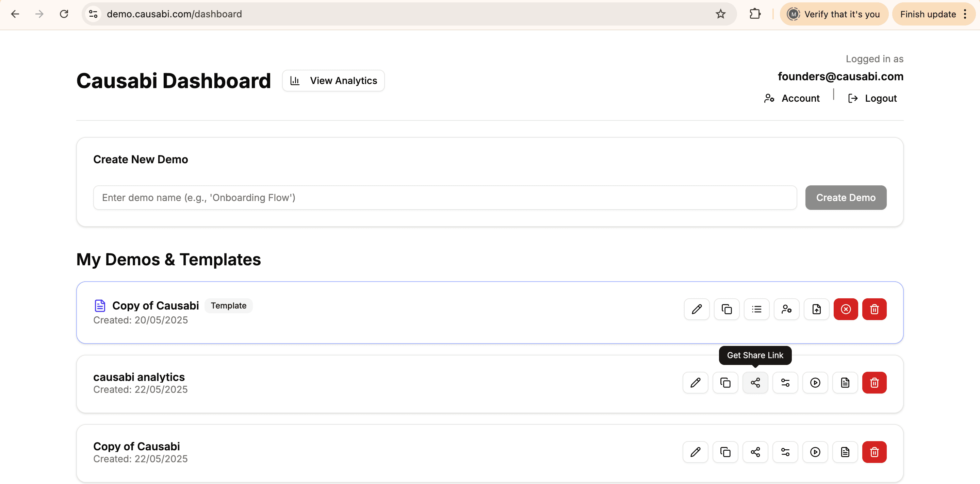The image size is (980, 484).
Task: Click the Template badge label
Action: pos(229,306)
